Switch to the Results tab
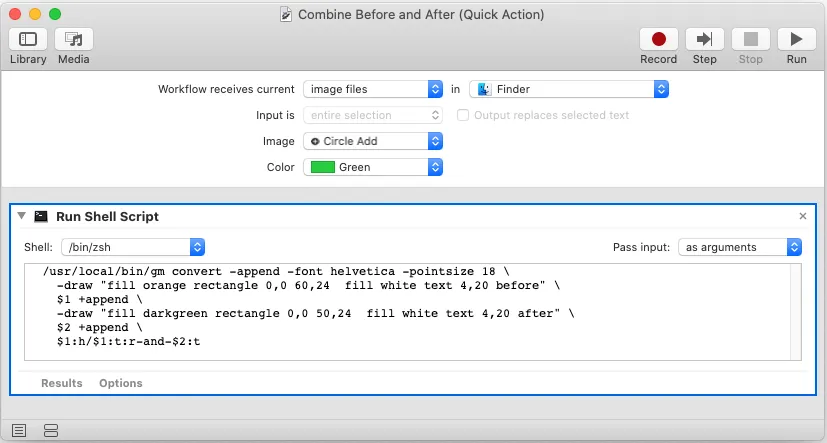The height and width of the screenshot is (443, 827). (61, 383)
